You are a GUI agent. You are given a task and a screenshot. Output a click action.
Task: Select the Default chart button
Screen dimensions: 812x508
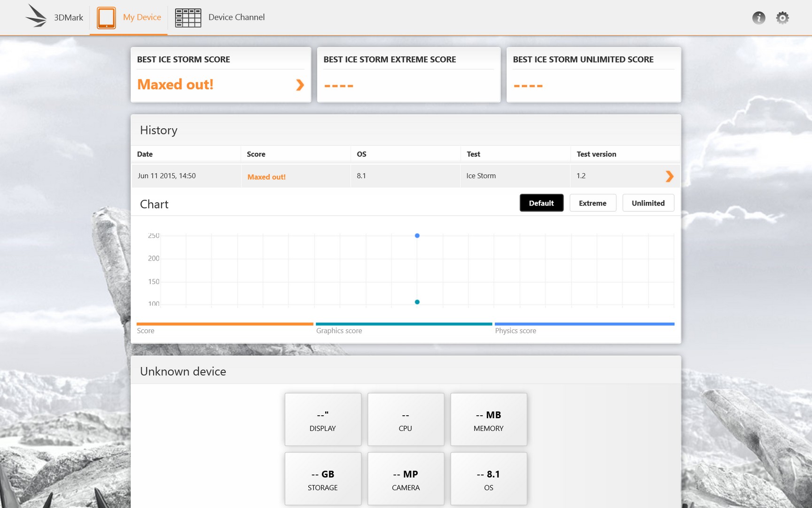click(541, 203)
